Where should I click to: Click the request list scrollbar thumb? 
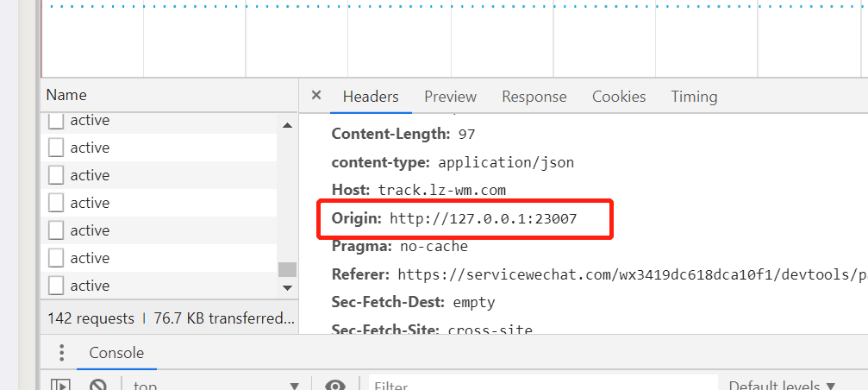click(287, 269)
